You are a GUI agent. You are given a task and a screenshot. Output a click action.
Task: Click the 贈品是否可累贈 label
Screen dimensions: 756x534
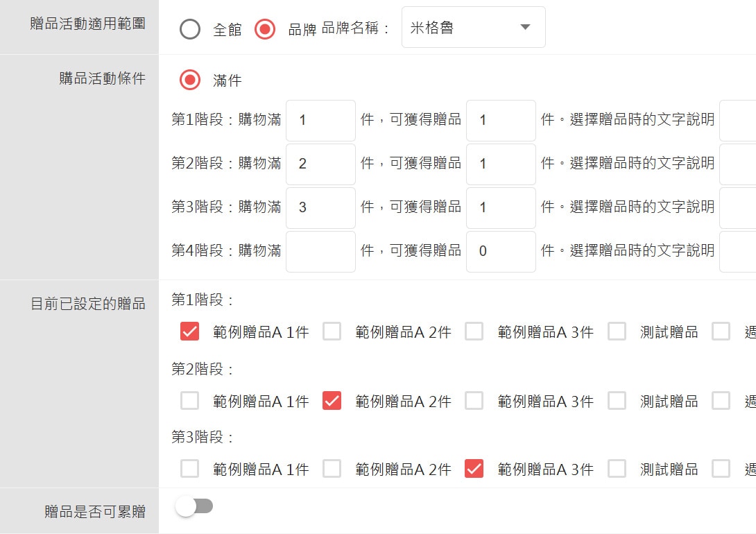pos(95,511)
